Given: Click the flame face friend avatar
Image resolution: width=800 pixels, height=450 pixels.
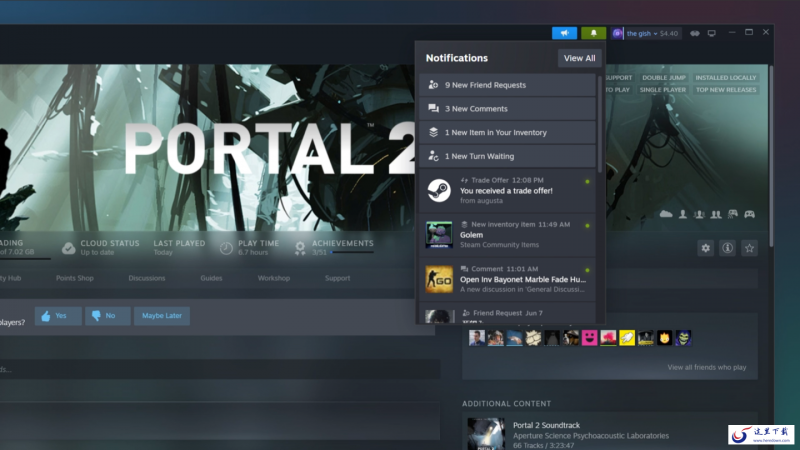Looking at the screenshot, I should coord(664,338).
